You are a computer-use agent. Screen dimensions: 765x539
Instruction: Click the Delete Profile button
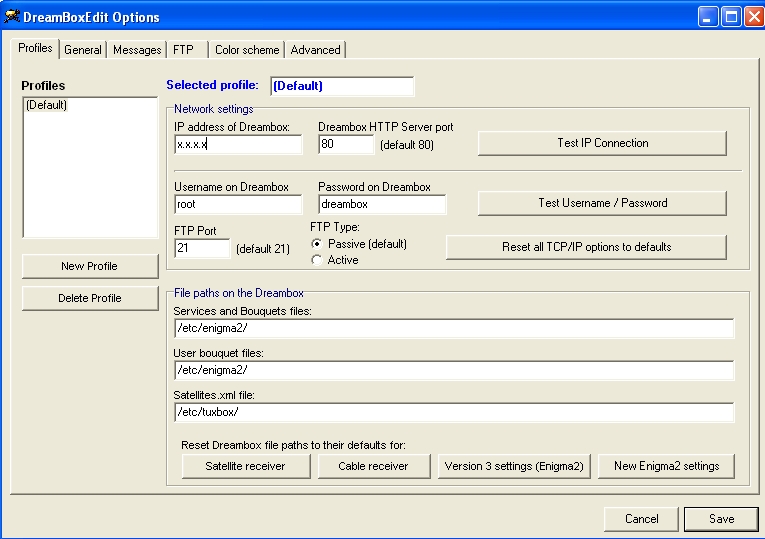(90, 298)
